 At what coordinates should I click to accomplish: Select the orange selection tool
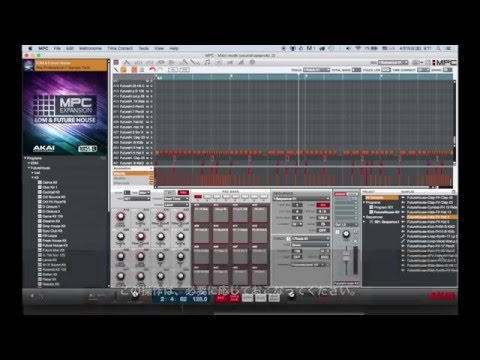[x=123, y=70]
